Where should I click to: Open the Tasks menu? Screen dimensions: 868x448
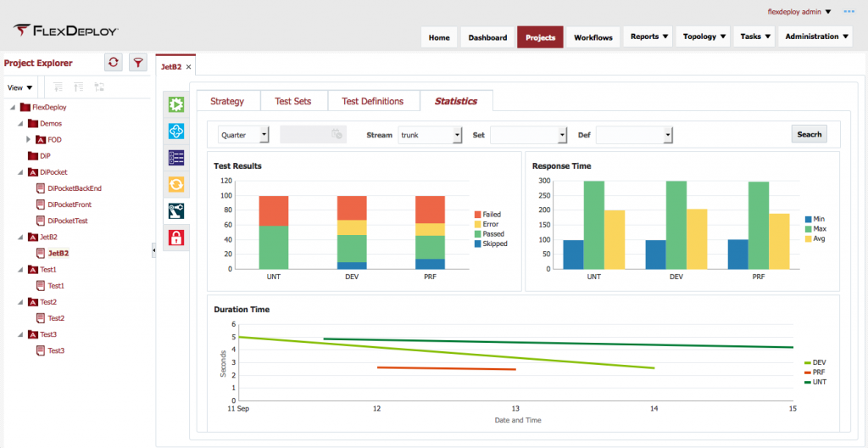(754, 36)
